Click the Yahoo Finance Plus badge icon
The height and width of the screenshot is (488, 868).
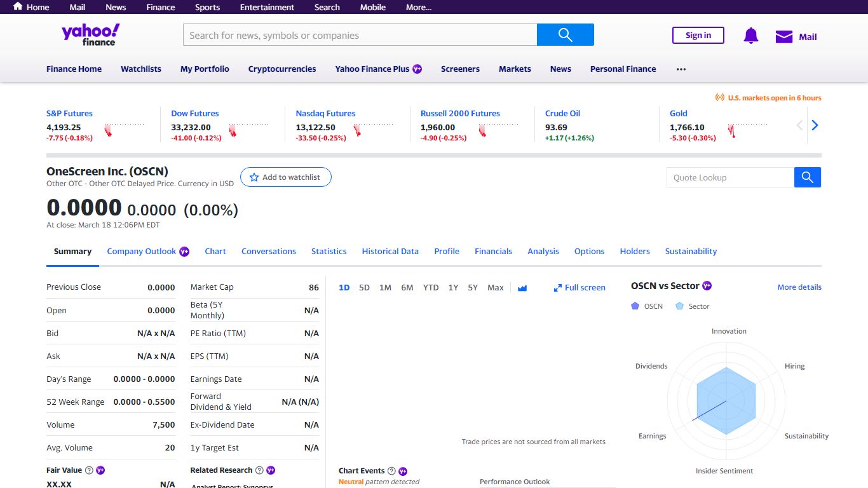417,69
